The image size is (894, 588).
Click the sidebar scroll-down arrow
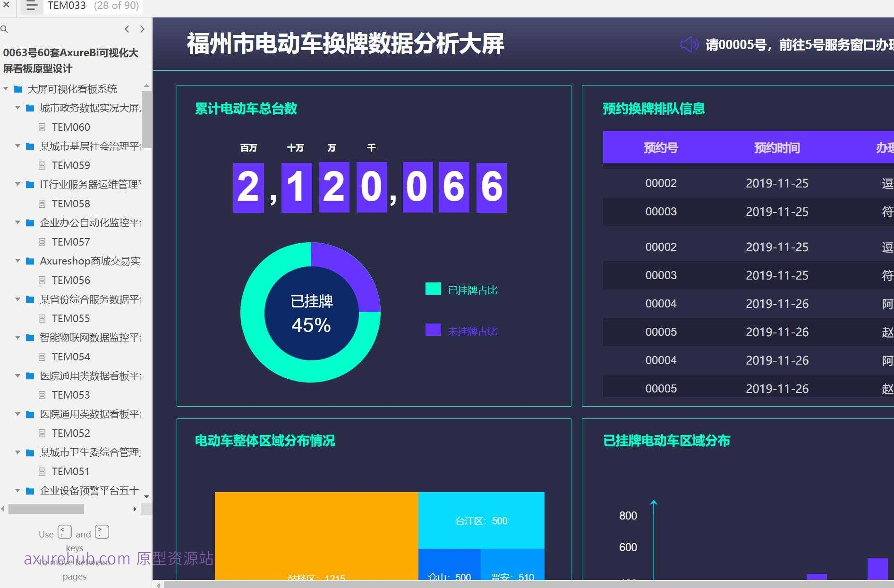click(x=146, y=496)
